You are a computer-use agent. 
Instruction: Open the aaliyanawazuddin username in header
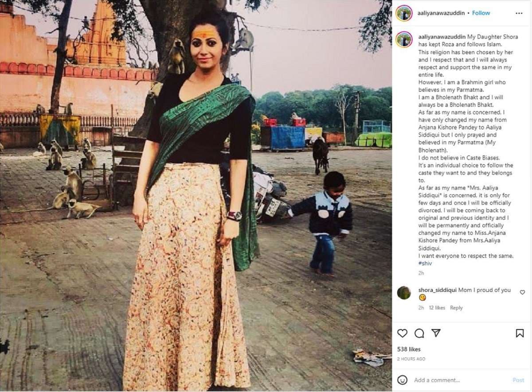click(x=441, y=13)
